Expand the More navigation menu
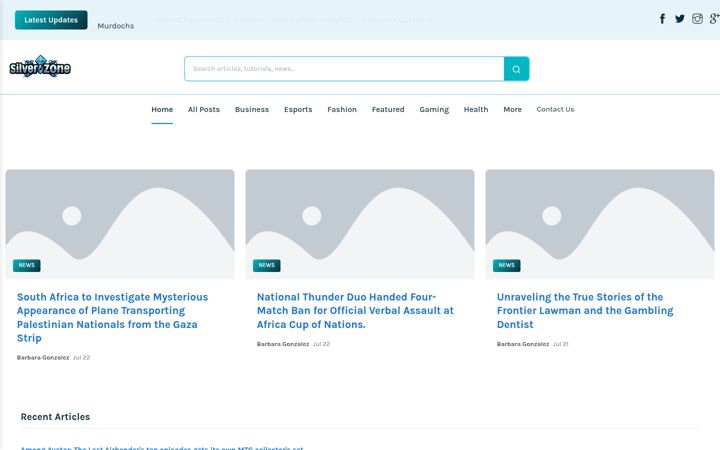This screenshot has width=720, height=450. click(512, 109)
